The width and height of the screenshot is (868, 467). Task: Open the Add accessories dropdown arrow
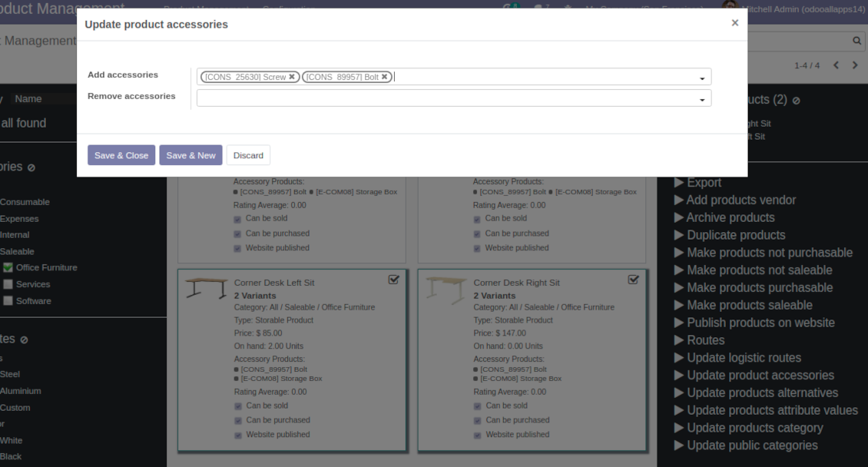[x=702, y=78]
